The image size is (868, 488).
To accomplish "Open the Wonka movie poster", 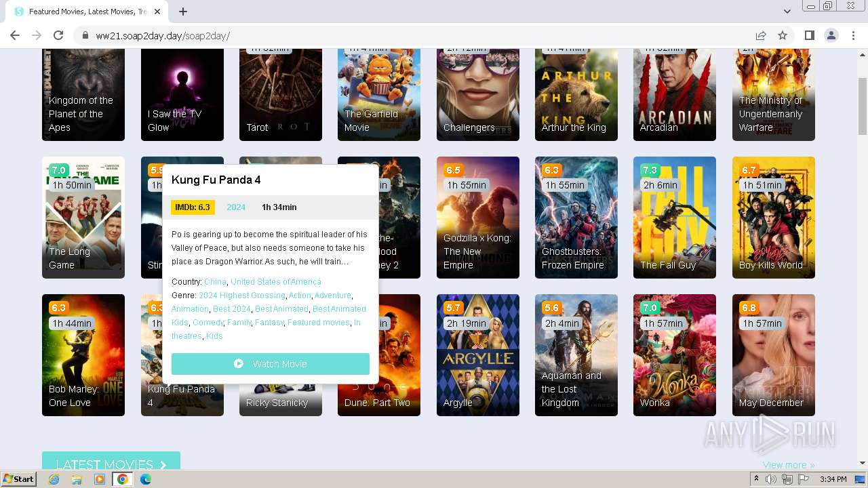I will (x=675, y=355).
